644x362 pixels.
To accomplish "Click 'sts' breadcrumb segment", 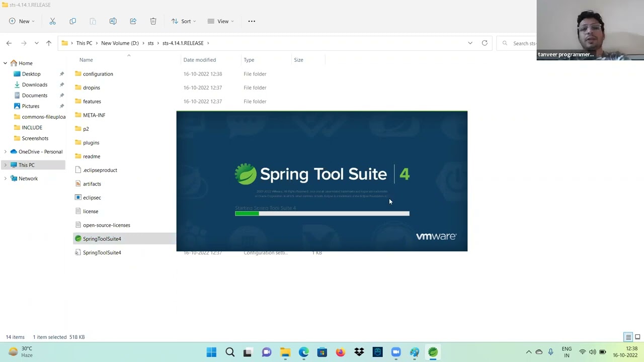I will [150, 43].
